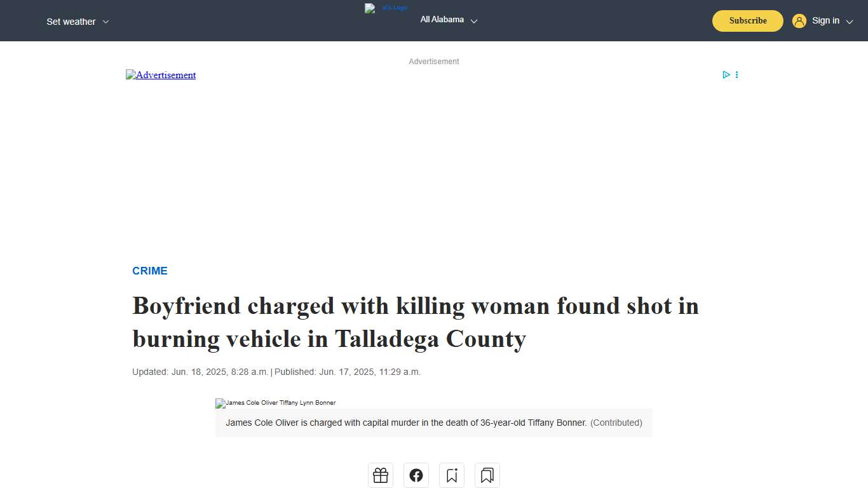
Task: Share the article on Facebook
Action: 416,475
